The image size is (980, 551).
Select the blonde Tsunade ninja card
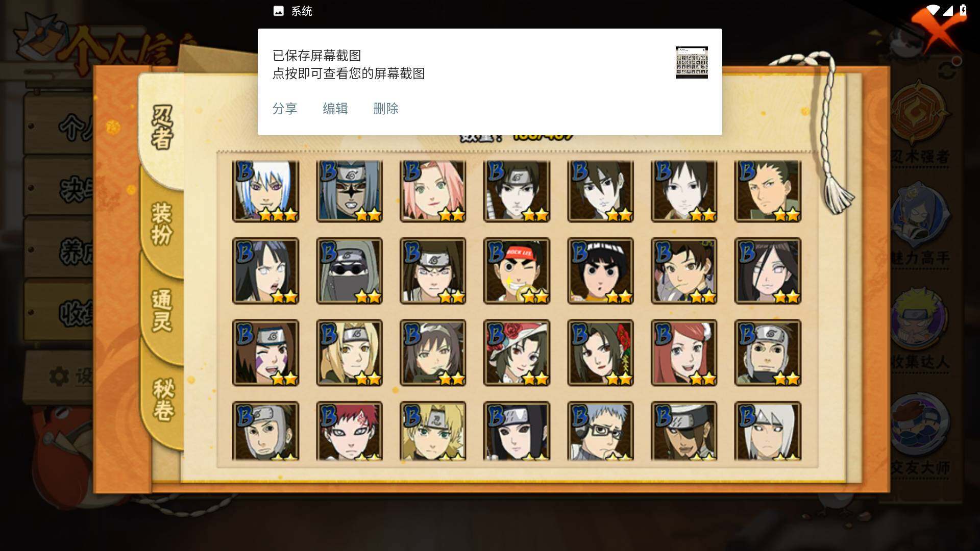(x=349, y=353)
